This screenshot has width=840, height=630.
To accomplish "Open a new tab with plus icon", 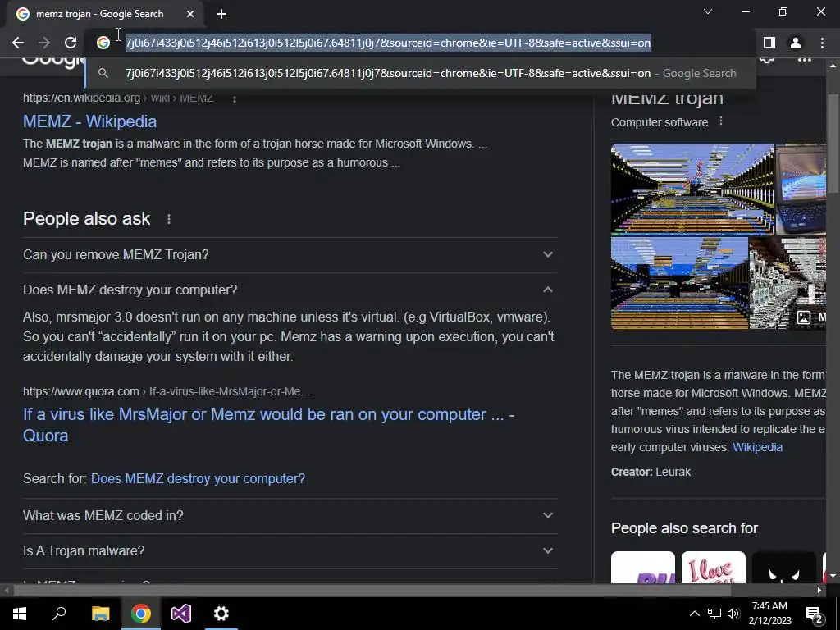I will [221, 14].
